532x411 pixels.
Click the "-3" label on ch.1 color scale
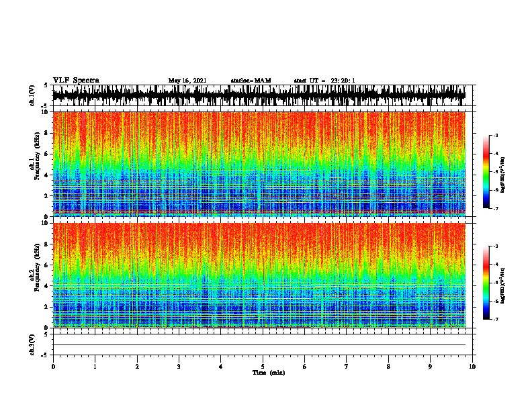tap(496, 135)
